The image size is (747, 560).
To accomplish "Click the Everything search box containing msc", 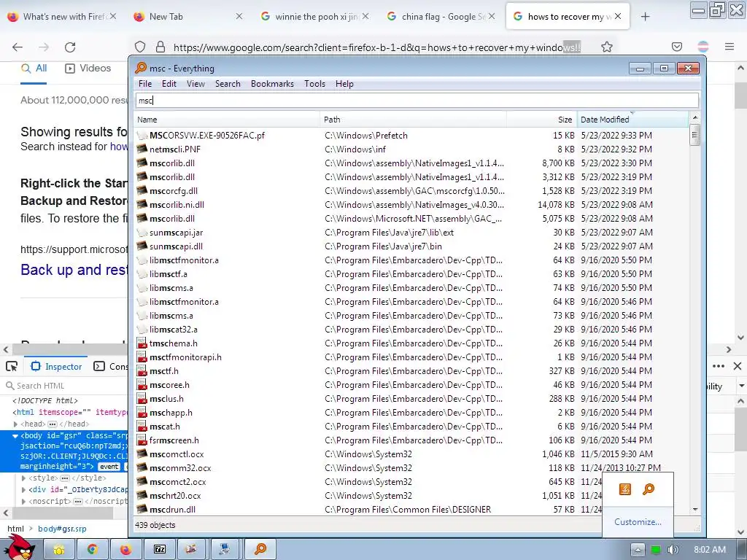I will 417,101.
